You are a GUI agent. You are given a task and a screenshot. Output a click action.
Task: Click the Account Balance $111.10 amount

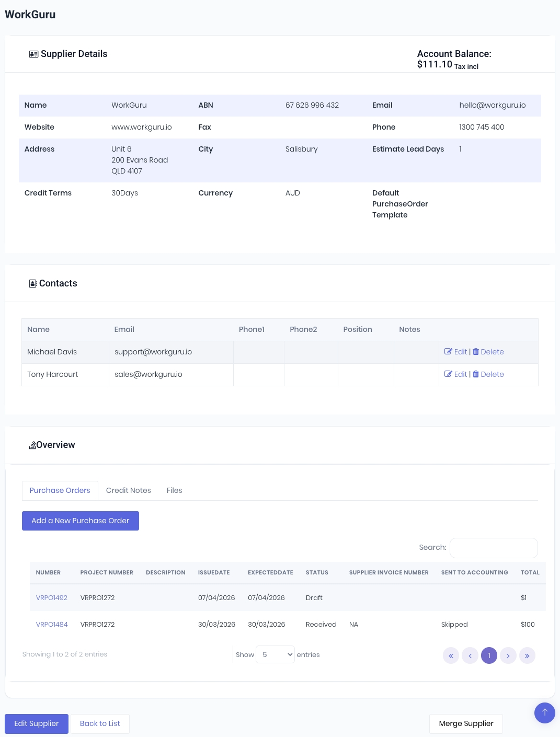click(435, 64)
